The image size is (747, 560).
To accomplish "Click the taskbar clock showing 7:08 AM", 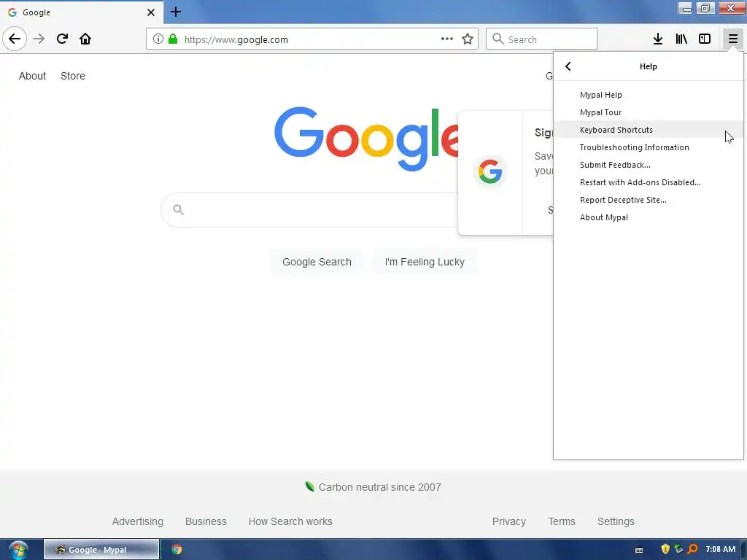I will 720,549.
